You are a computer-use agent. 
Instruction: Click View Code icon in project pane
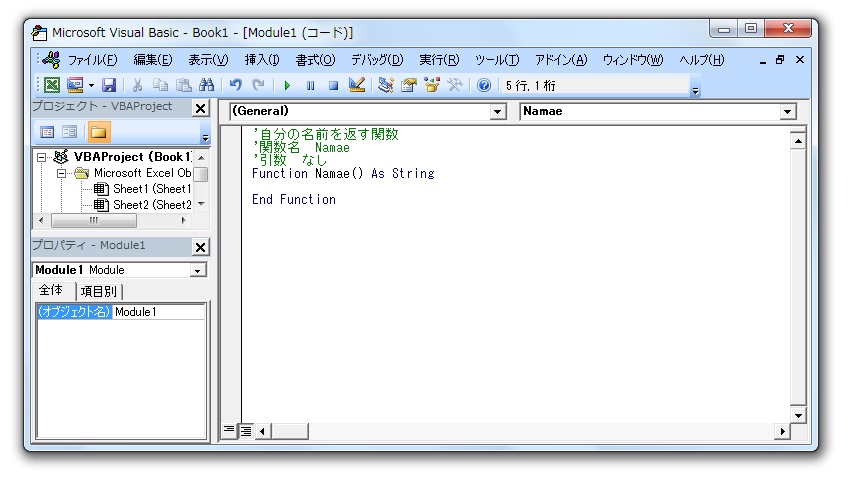click(47, 132)
